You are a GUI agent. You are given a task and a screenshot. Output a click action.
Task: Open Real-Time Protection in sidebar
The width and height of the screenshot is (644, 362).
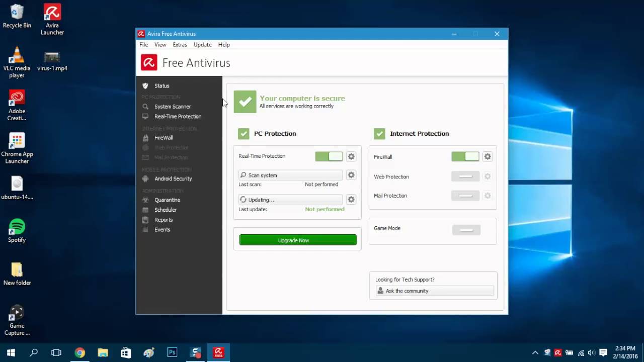click(x=179, y=117)
